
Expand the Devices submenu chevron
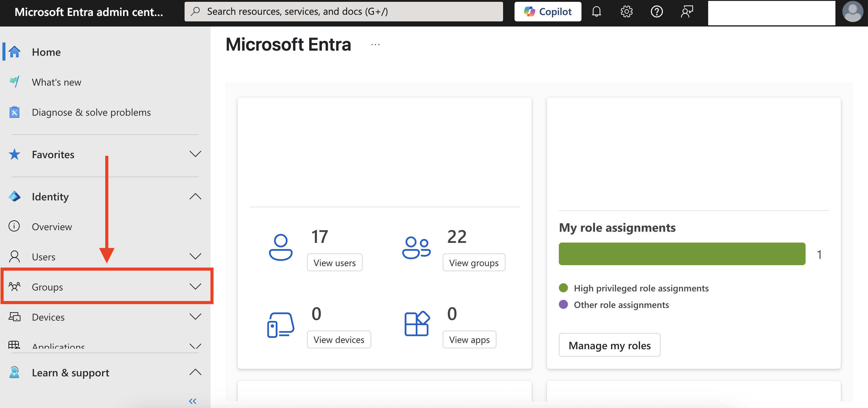(x=195, y=317)
